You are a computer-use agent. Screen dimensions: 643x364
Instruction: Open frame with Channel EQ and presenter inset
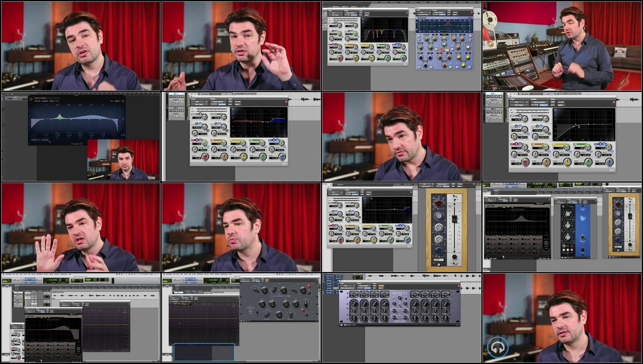point(81,137)
